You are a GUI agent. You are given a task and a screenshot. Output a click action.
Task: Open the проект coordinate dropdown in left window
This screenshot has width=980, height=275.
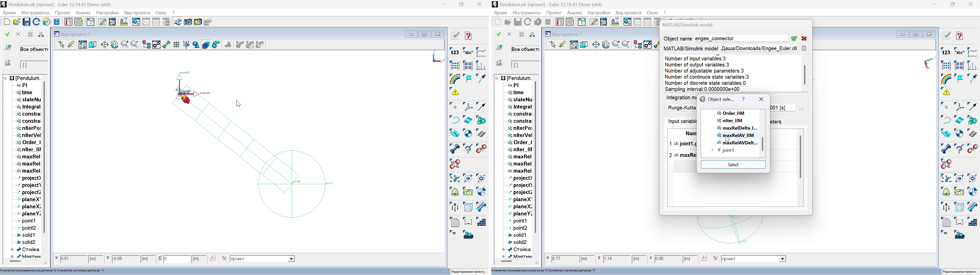coord(291,259)
